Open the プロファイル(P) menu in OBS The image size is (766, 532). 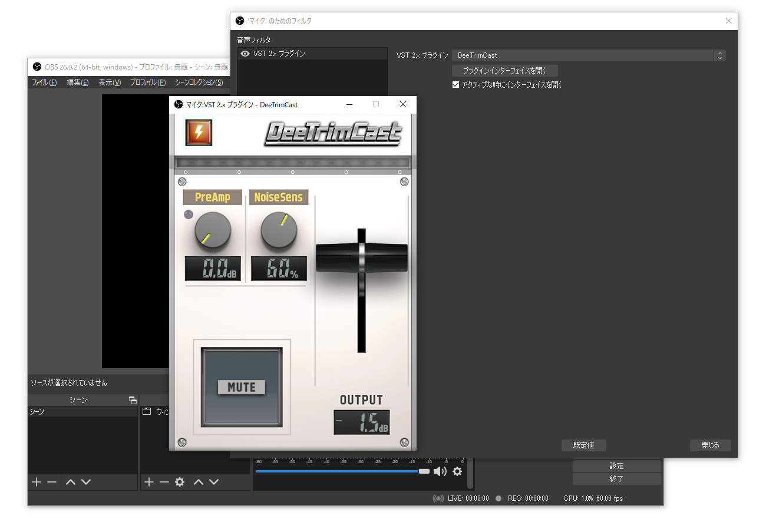click(148, 82)
